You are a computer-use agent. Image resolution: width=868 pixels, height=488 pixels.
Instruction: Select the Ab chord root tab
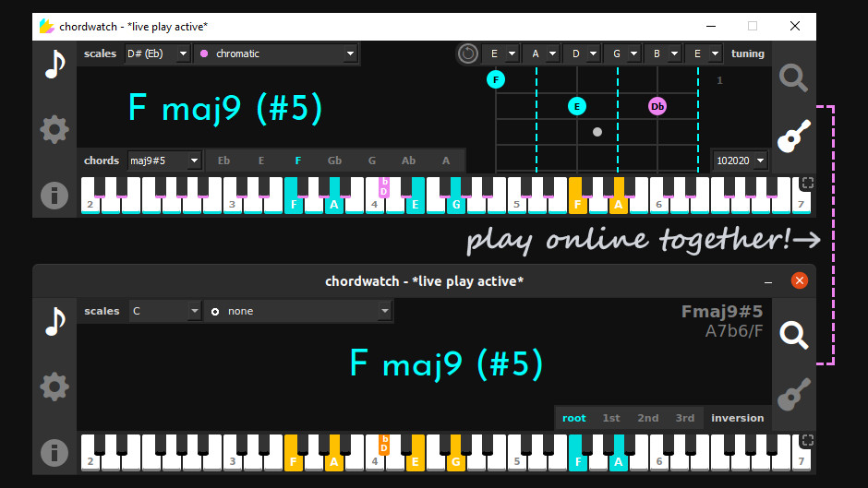(408, 161)
